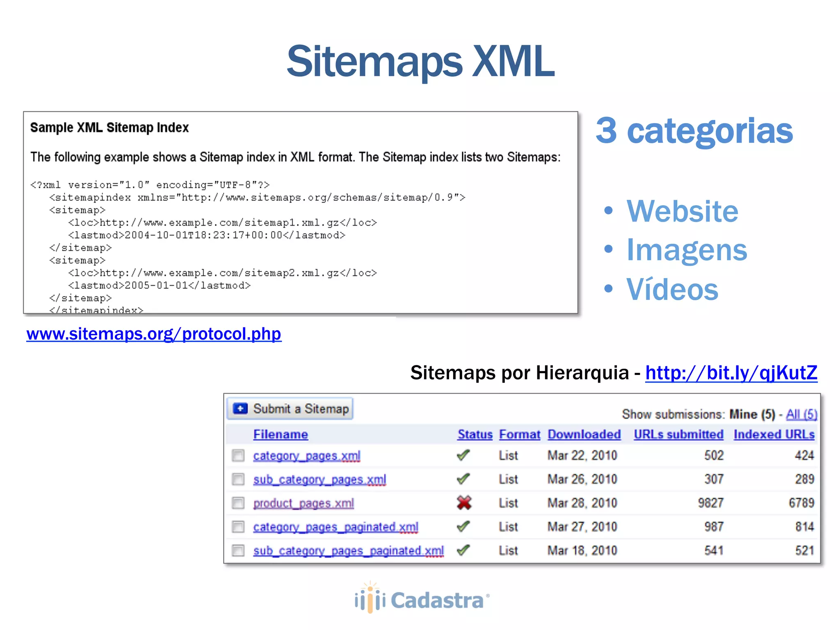Click the sitemap2.xml.gz loc line

pos(222,273)
